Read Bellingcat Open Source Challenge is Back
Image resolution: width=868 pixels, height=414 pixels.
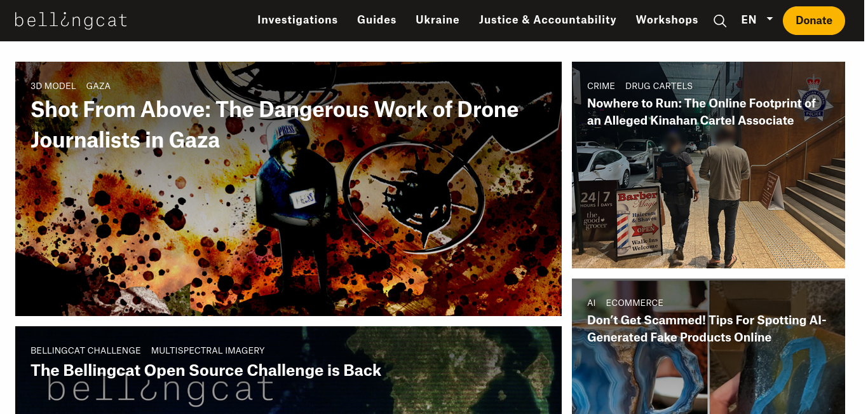[206, 371]
